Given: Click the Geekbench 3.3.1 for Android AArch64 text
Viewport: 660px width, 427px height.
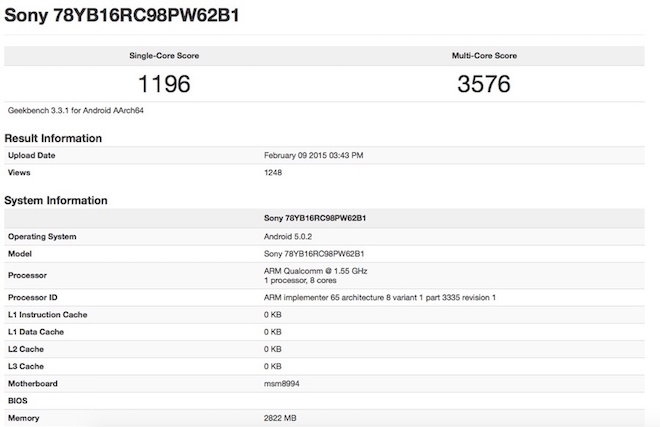Looking at the screenshot, I should tap(76, 110).
